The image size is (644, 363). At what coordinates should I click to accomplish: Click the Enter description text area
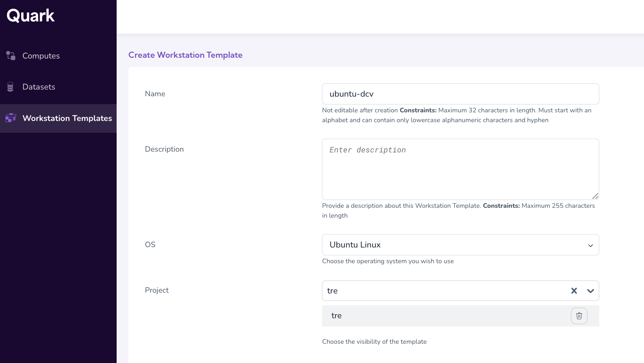[460, 169]
